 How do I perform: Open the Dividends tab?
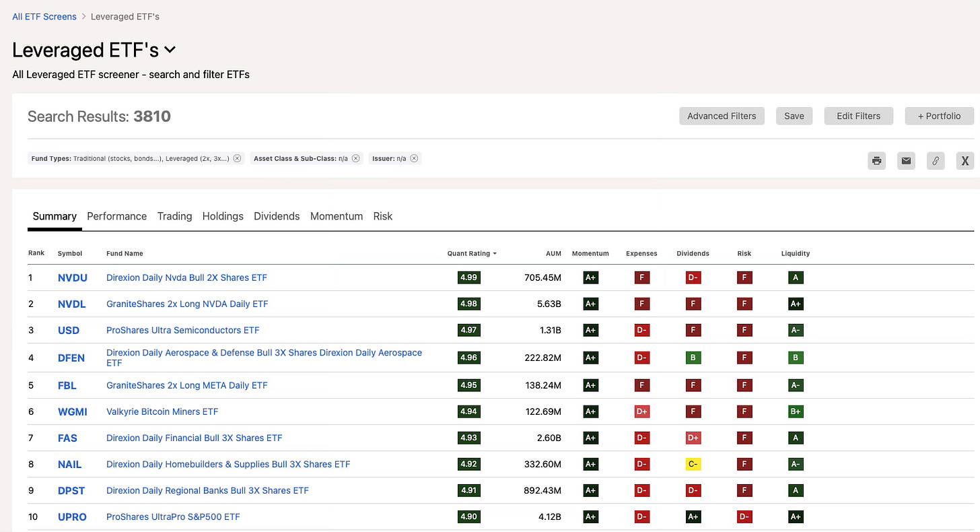tap(277, 216)
